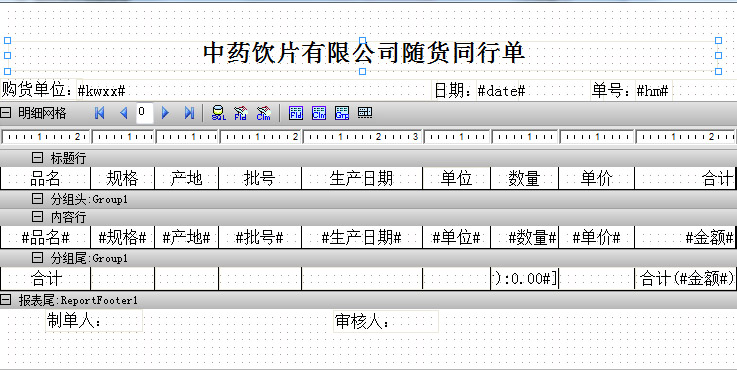Screen dimensions: 737x370
Task: Click the #数量# content cell
Action: (x=524, y=237)
